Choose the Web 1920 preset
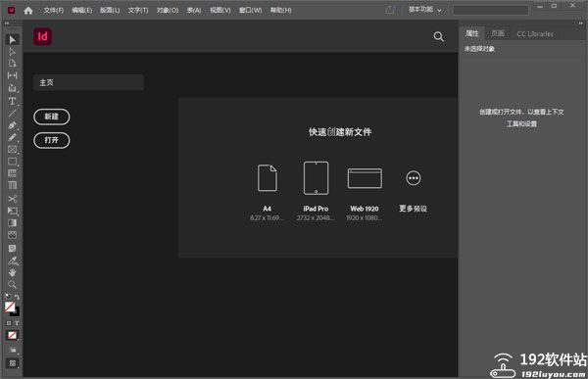The width and height of the screenshot is (588, 379). pos(365,194)
